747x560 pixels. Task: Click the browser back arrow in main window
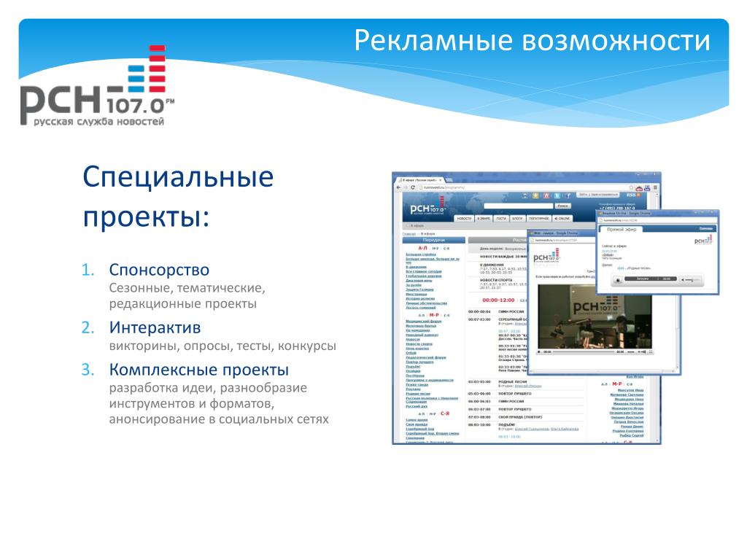point(398,187)
